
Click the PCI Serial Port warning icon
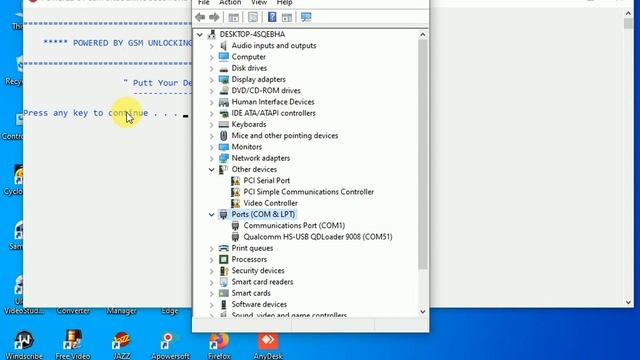pyautogui.click(x=235, y=180)
